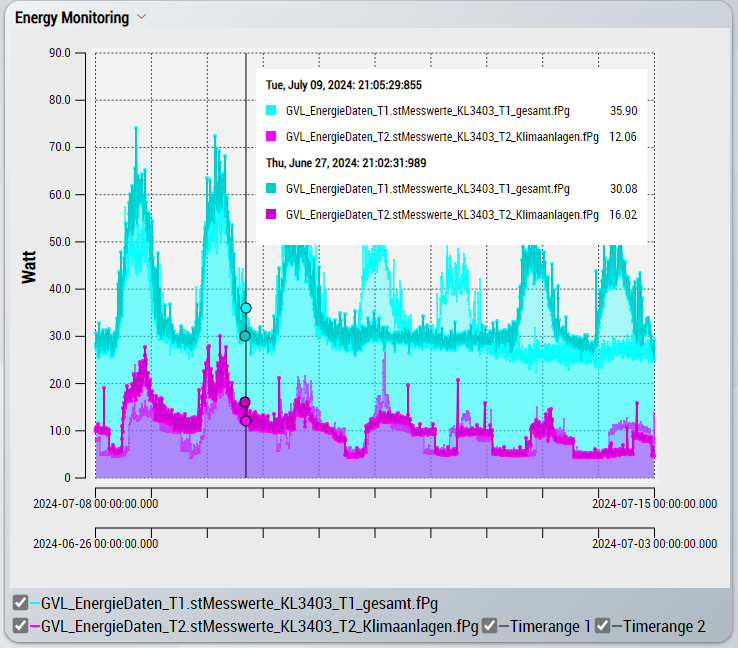
Task: Uncheck the T1_gesamt.fPg series checkbox
Action: click(x=20, y=602)
